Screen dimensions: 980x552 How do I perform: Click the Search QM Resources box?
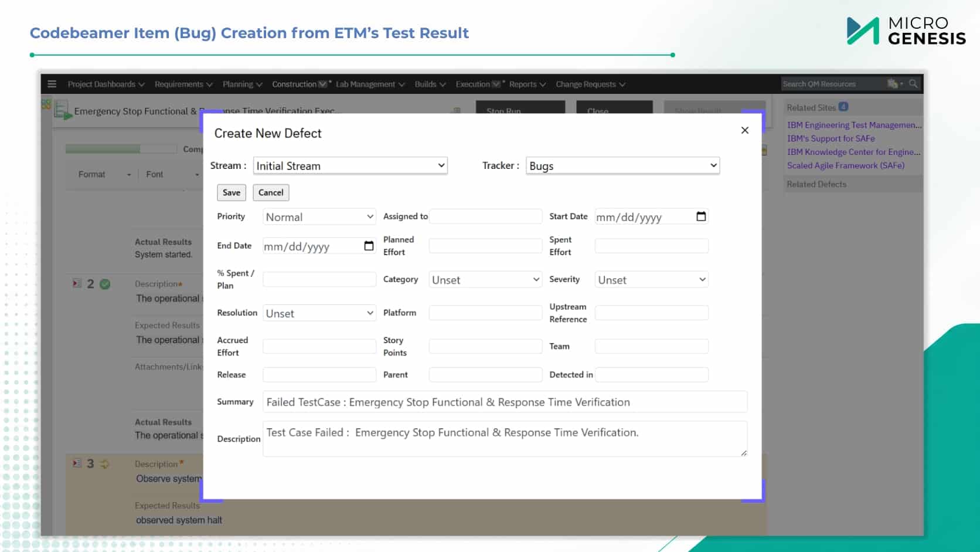point(832,84)
